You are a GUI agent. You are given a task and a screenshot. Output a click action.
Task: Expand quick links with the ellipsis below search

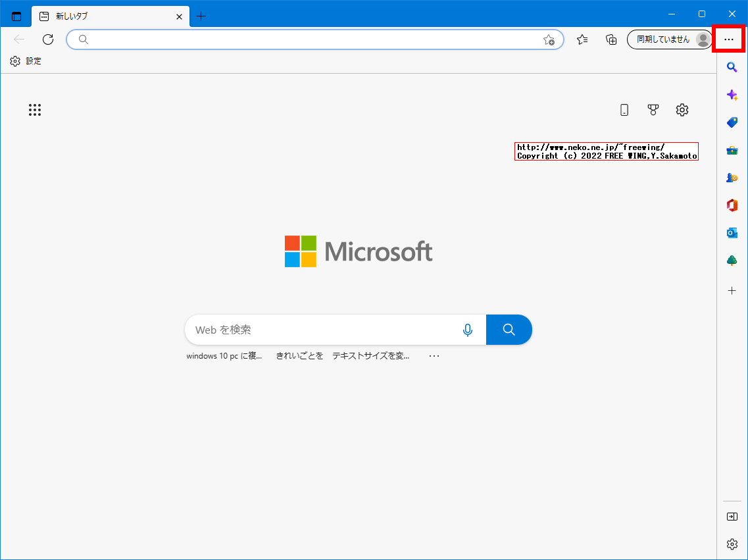(x=434, y=355)
